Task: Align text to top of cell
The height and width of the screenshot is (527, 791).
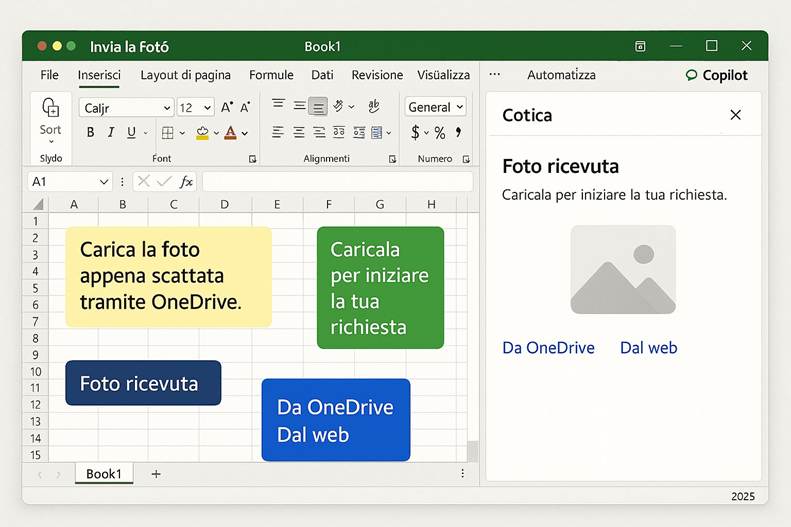Action: 278,104
